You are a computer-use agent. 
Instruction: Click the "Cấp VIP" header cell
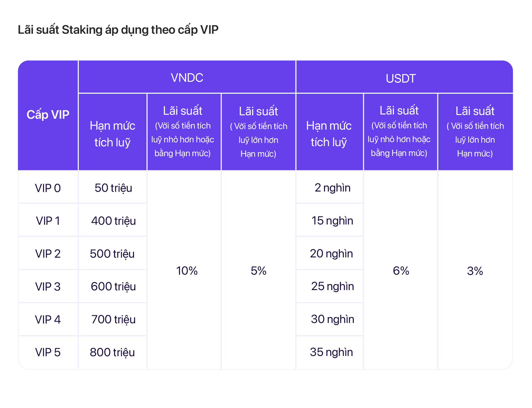48,115
